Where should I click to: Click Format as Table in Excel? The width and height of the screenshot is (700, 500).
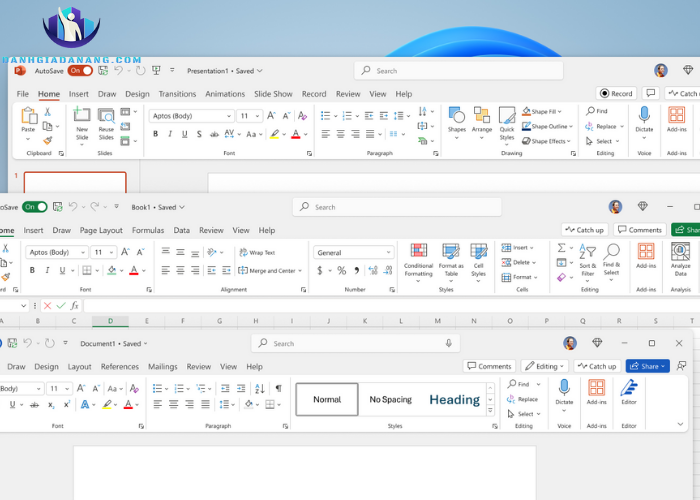coord(451,262)
